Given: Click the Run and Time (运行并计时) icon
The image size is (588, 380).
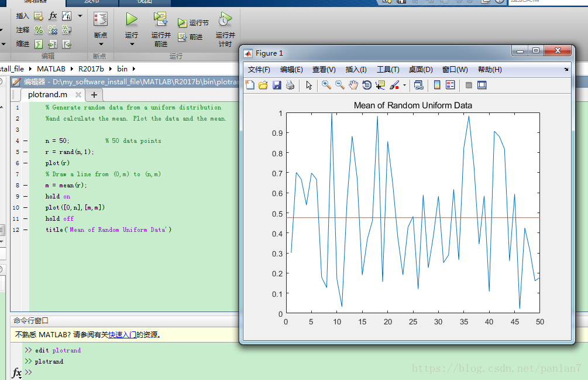Looking at the screenshot, I should click(225, 20).
